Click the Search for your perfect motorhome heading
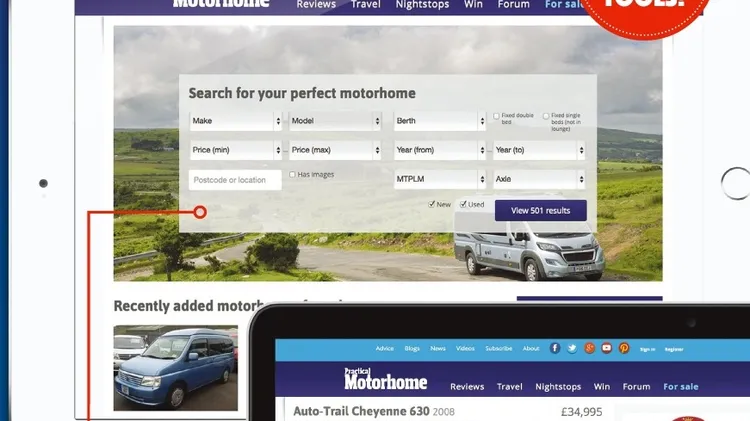The image size is (750, 421). click(x=302, y=93)
